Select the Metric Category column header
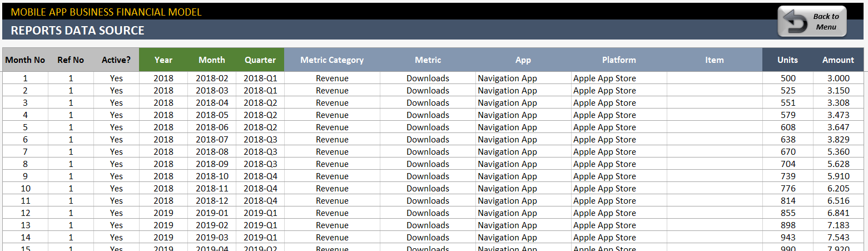 pos(332,60)
